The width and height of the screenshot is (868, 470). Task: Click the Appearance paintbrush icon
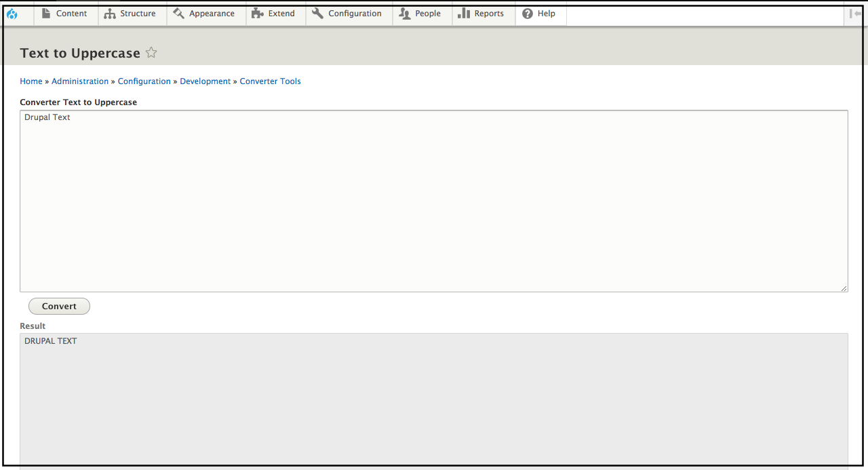point(178,13)
